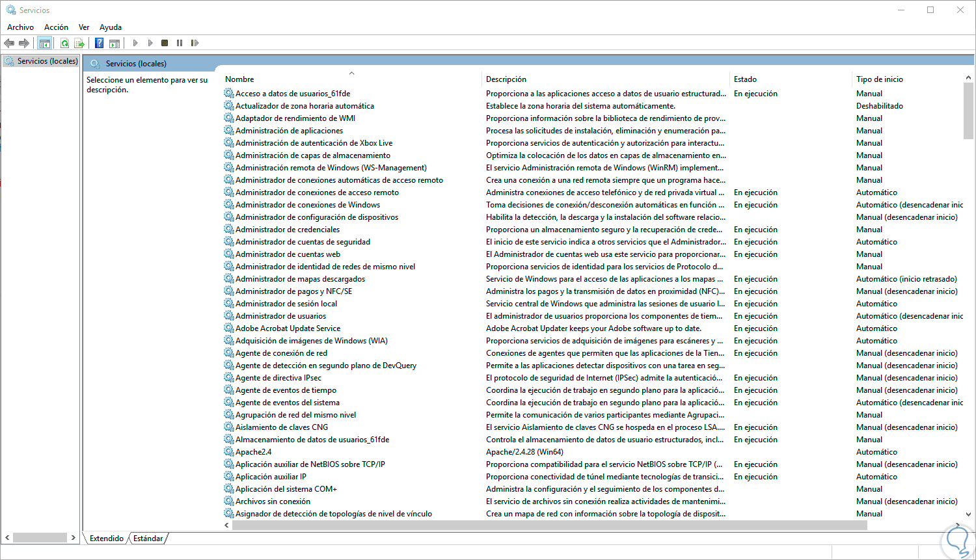Open the Ayuda menu
Image resolution: width=976 pixels, height=560 pixels.
click(111, 27)
